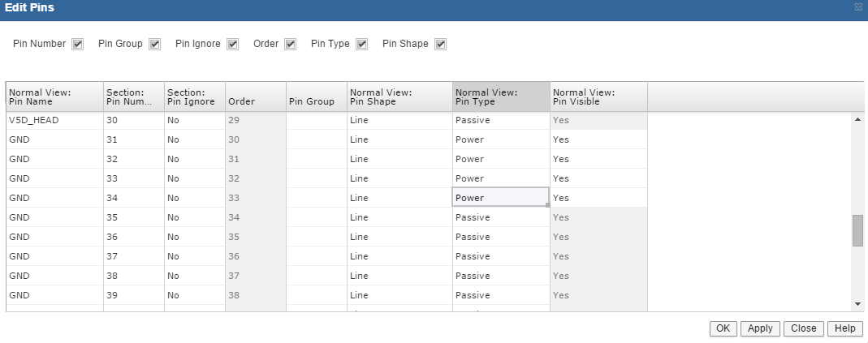Screen dimensions: 868x343
Task: Select pin number cell 30
Action: [x=134, y=120]
